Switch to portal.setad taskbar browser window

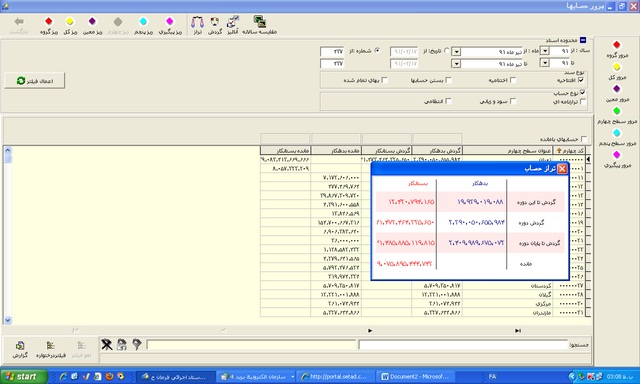tap(334, 376)
